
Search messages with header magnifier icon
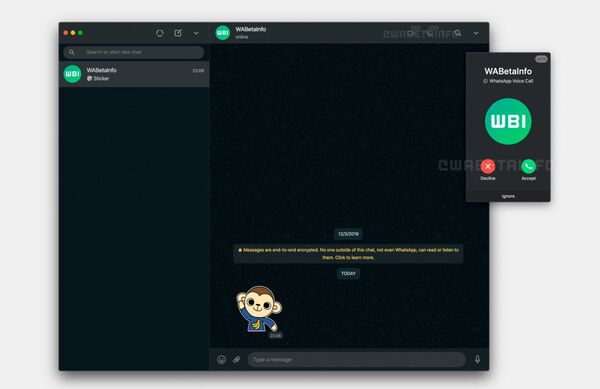[x=458, y=33]
